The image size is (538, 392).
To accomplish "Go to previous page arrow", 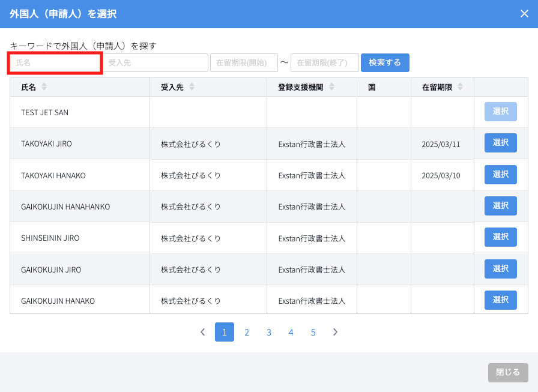I will pos(202,332).
